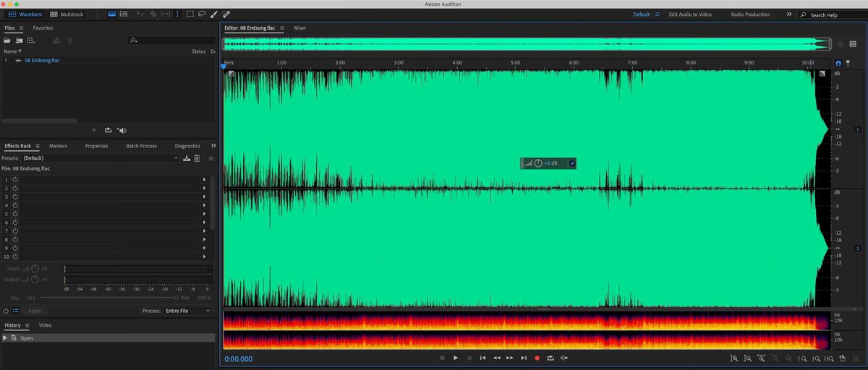Click the Skip Selection button
Viewport: 868px width, 370px height.
(564, 358)
